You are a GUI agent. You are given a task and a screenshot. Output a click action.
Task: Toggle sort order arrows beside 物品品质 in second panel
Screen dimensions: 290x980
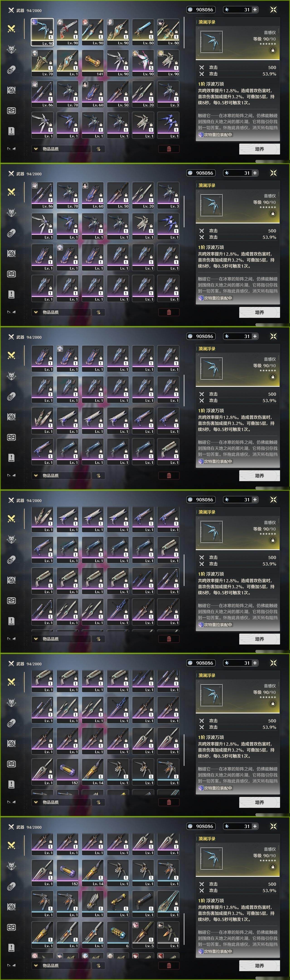98,312
